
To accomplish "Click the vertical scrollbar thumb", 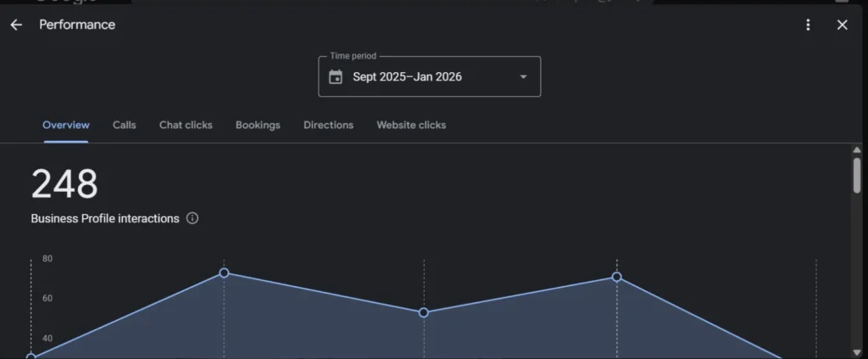I will pos(857,175).
